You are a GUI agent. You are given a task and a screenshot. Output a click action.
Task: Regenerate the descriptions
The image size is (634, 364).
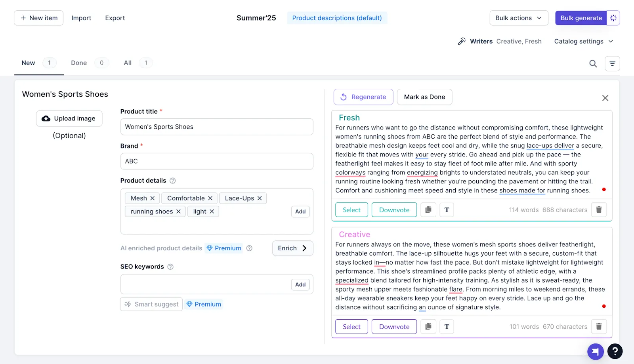[363, 97]
